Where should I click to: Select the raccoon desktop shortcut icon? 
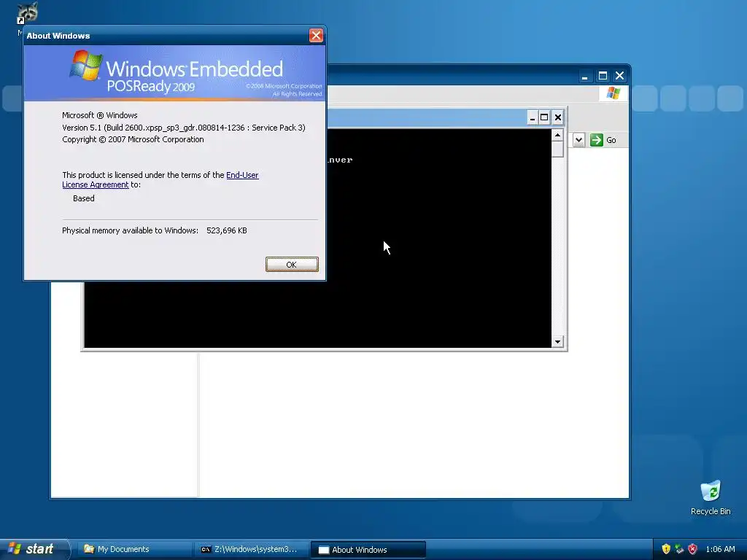27,13
